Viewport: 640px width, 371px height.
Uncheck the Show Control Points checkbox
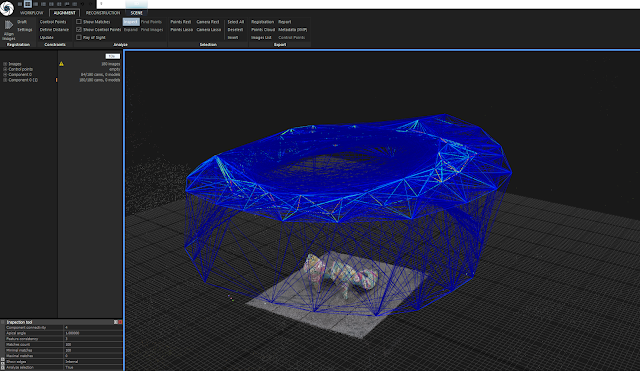[79, 29]
